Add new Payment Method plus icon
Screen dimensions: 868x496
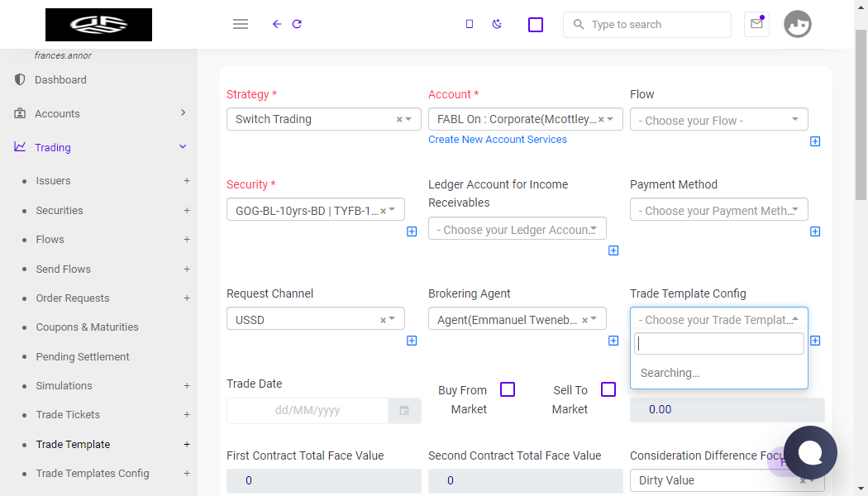coord(815,231)
